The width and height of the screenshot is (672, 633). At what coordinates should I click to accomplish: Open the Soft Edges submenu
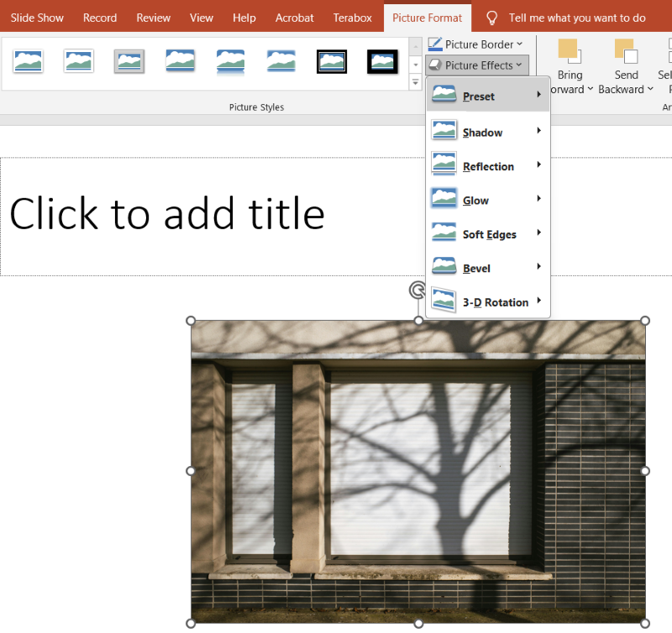[488, 233]
